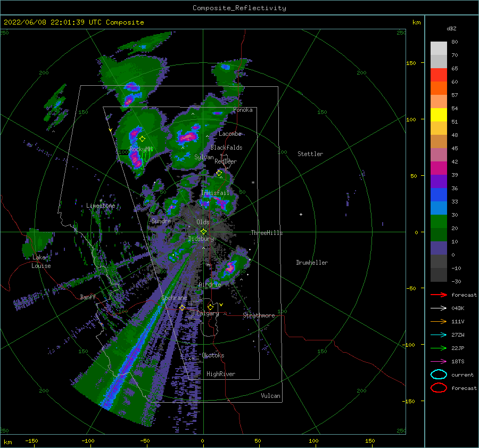
Task: Click the Vulcan label
Action: point(270,396)
